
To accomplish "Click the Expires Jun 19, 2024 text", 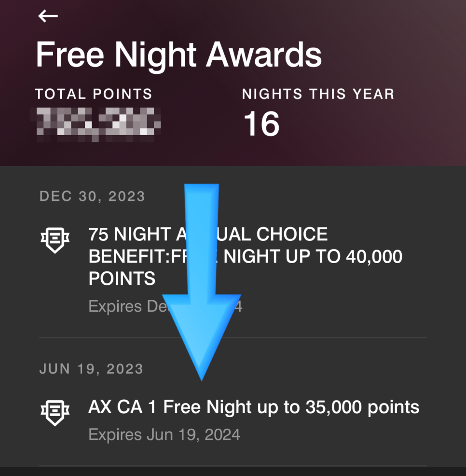I will 164,434.
